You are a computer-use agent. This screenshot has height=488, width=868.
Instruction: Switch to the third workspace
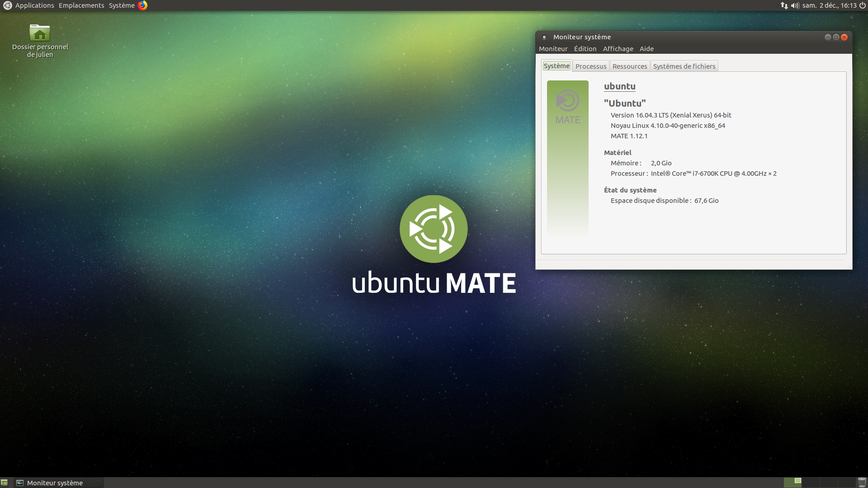[x=828, y=483]
